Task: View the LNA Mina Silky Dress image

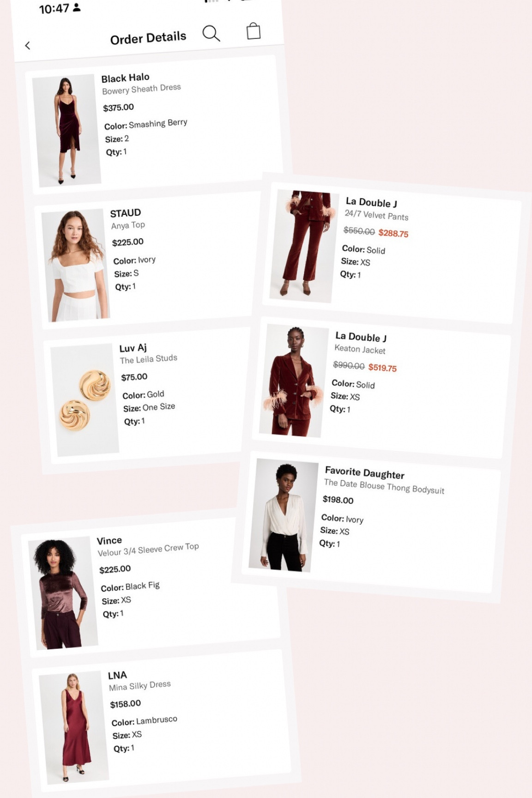Action: coord(73,727)
